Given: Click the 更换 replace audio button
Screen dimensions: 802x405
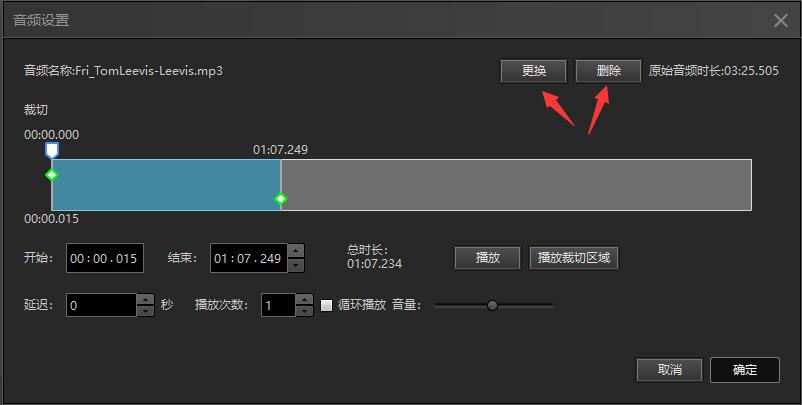Looking at the screenshot, I should click(533, 71).
